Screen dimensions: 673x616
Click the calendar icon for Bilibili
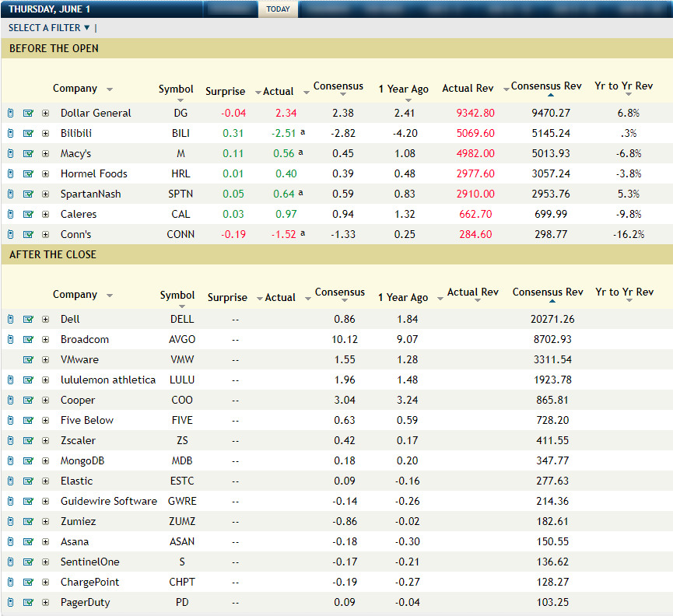point(28,134)
